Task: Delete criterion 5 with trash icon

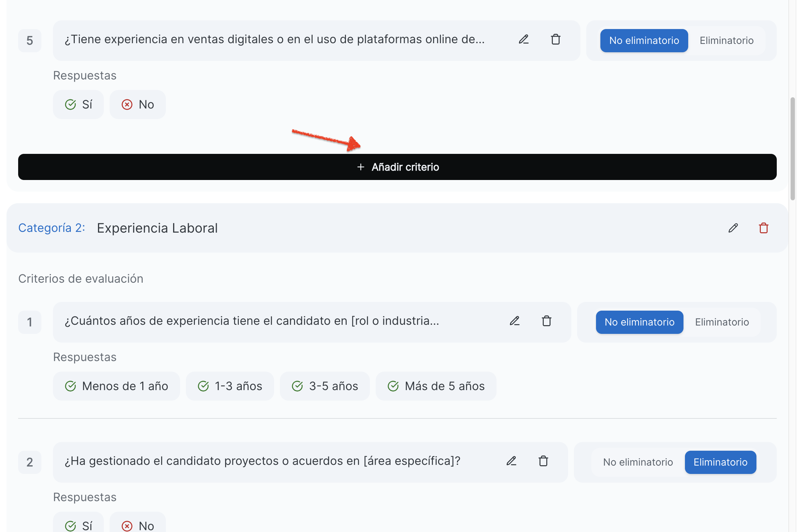Action: point(555,39)
